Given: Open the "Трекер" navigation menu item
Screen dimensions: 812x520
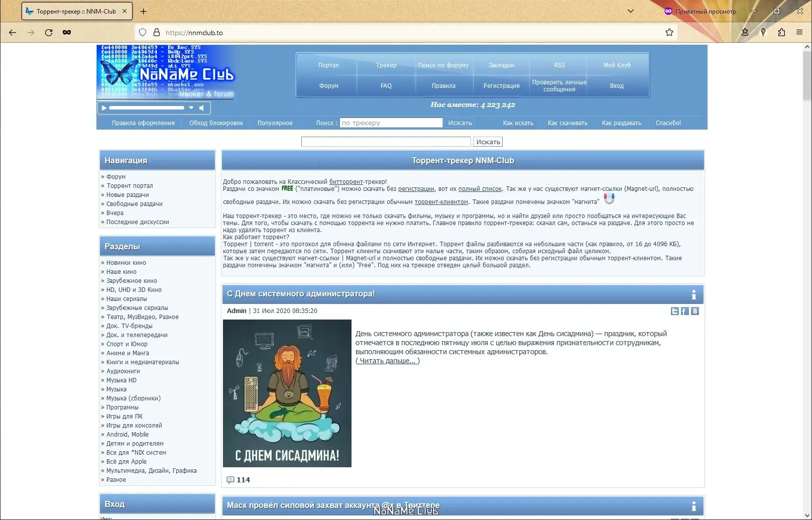Looking at the screenshot, I should coord(385,65).
